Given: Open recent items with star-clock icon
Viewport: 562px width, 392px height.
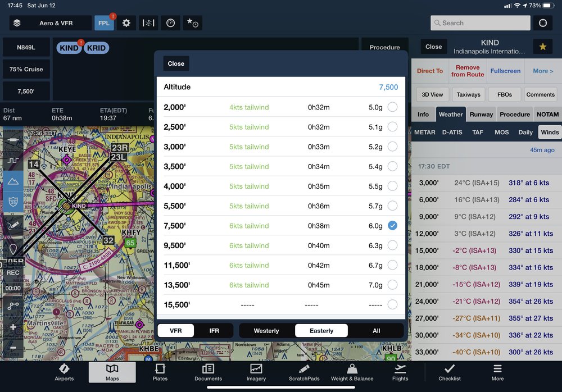Looking at the screenshot, I should click(x=193, y=23).
